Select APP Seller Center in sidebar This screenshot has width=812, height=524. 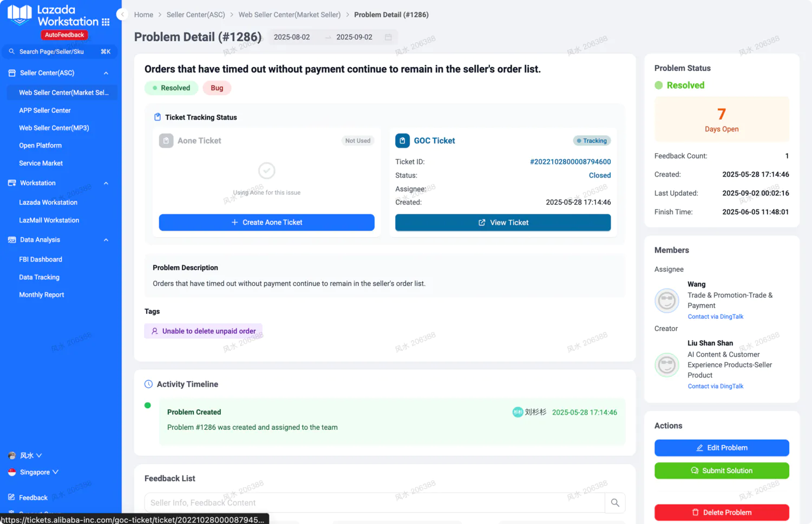click(x=45, y=110)
